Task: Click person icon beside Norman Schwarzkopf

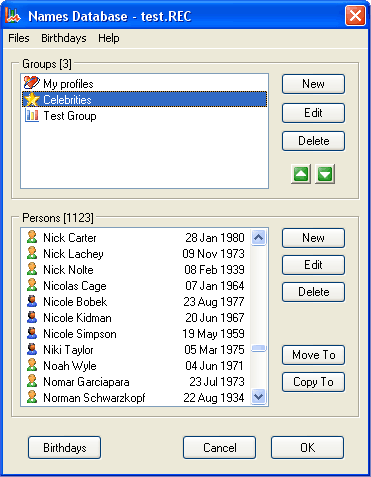Action: point(32,397)
